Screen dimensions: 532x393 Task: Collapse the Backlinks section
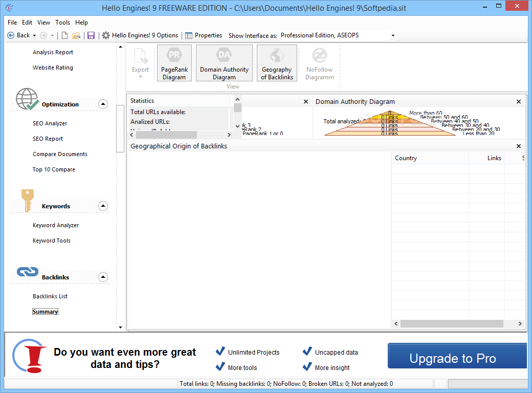[103, 277]
